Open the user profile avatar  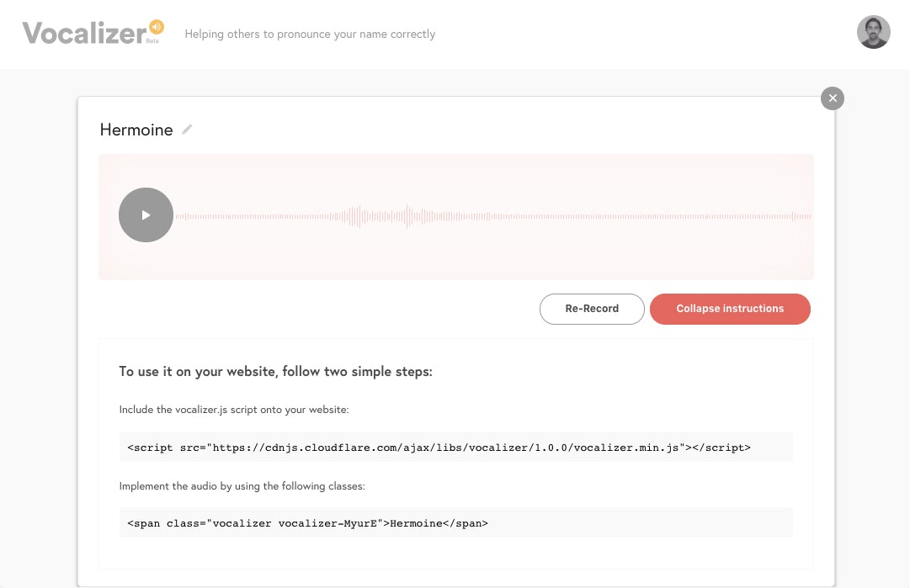click(x=874, y=32)
